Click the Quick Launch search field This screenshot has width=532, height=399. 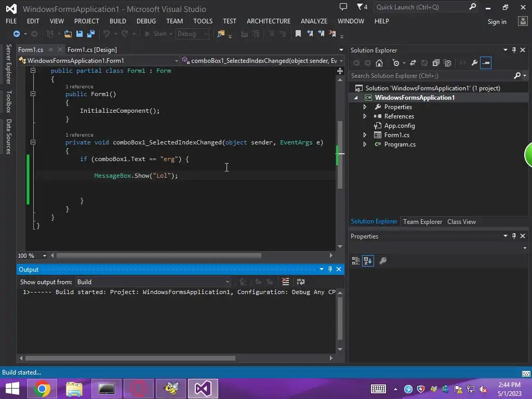click(426, 7)
